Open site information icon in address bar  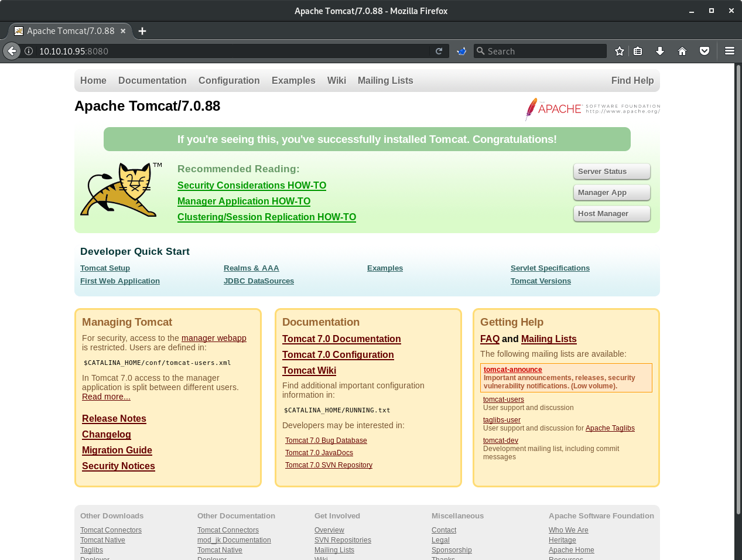tap(28, 51)
